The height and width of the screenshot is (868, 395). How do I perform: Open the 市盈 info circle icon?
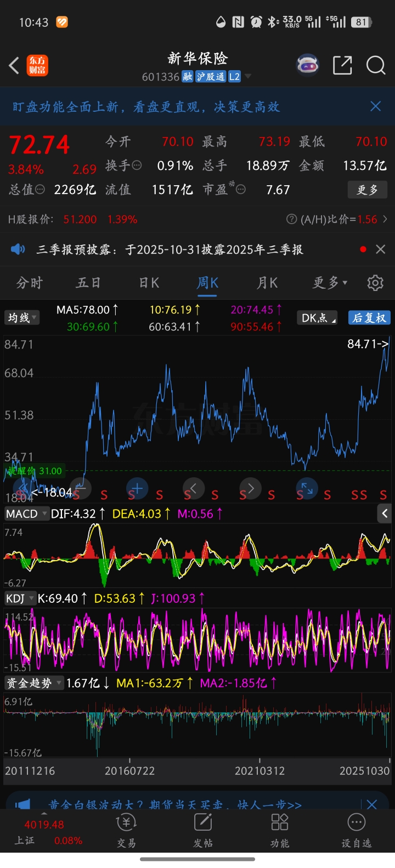240,190
